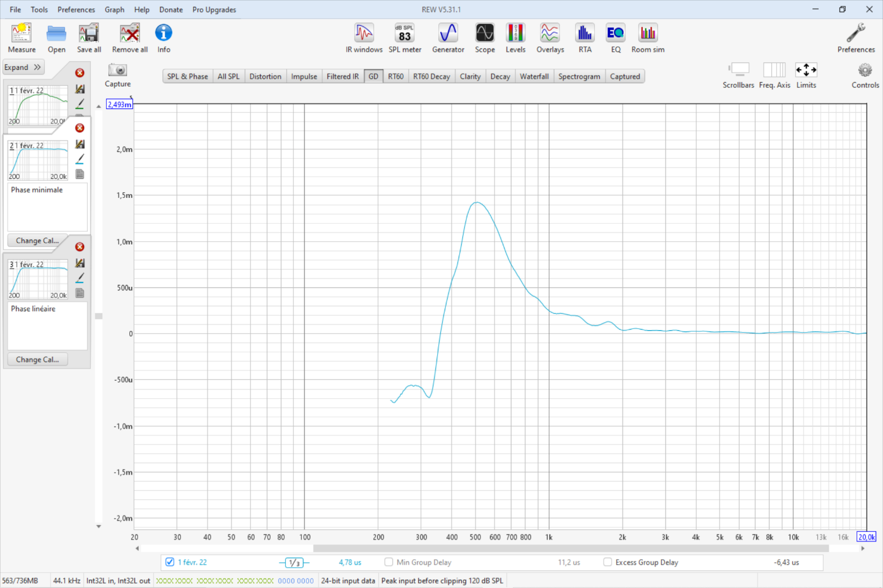Expand the measurements panel
This screenshot has width=883, height=588.
[x=23, y=67]
